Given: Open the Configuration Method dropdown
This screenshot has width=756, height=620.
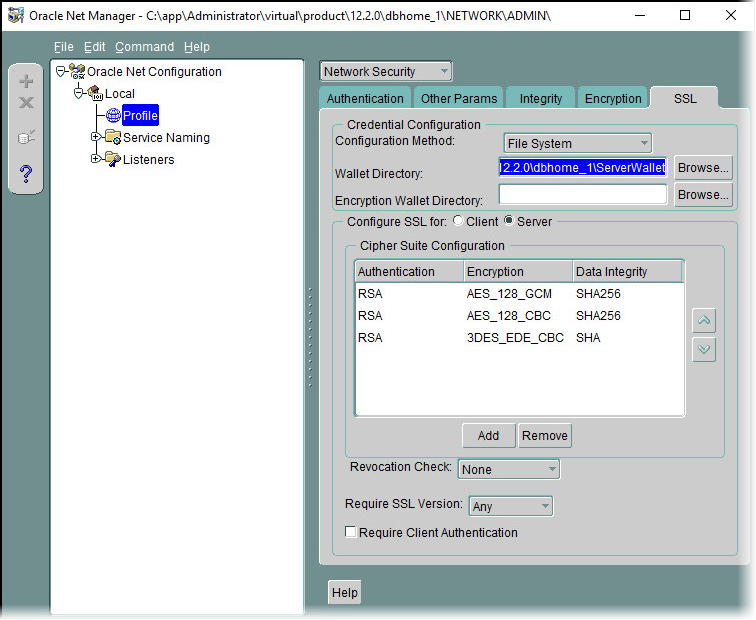Looking at the screenshot, I should 578,143.
